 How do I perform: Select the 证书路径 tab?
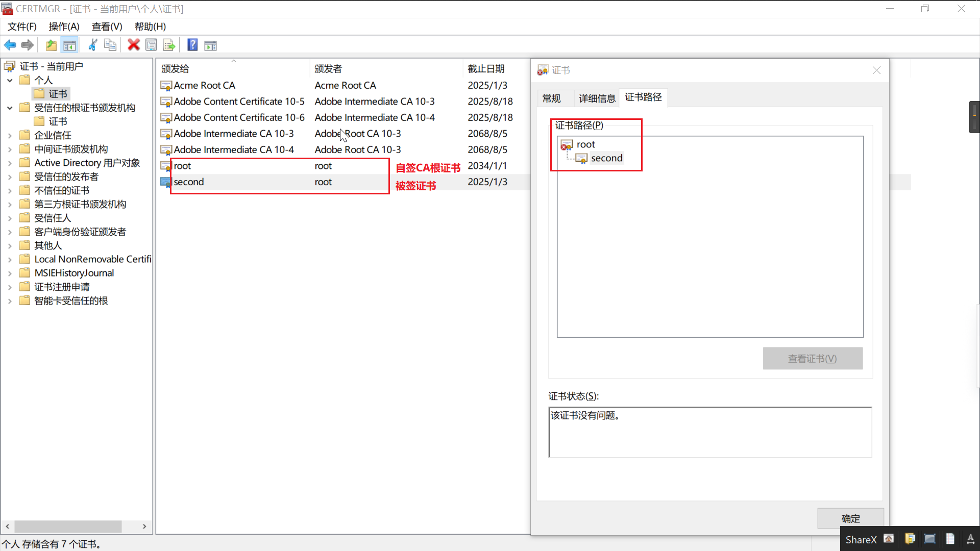(x=643, y=97)
